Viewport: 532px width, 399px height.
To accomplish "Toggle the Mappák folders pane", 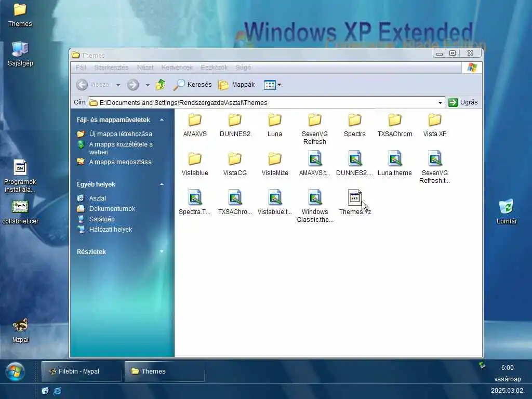I will coord(236,85).
